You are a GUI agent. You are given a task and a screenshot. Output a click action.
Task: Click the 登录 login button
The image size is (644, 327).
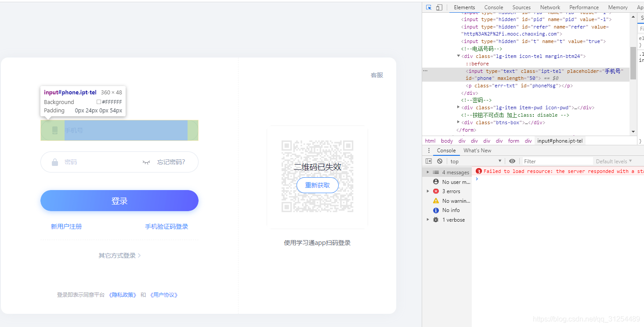[119, 201]
